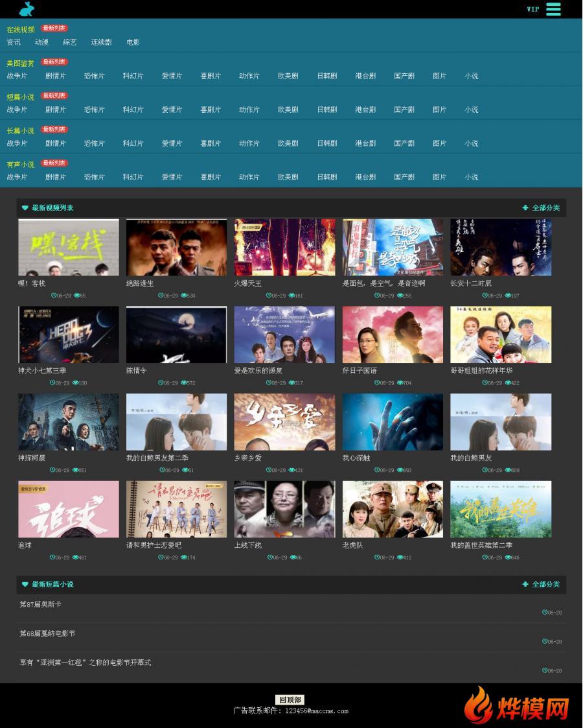
Task: Open the 火爆天王 poster thumbnail
Action: tap(284, 248)
